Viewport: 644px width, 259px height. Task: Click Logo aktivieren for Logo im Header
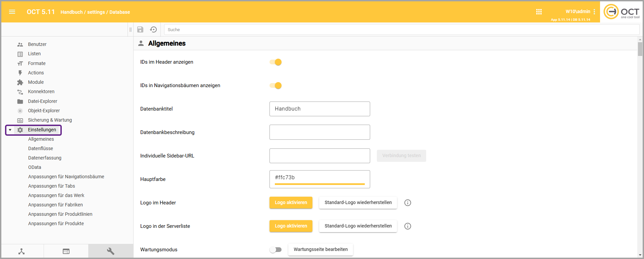pos(291,203)
